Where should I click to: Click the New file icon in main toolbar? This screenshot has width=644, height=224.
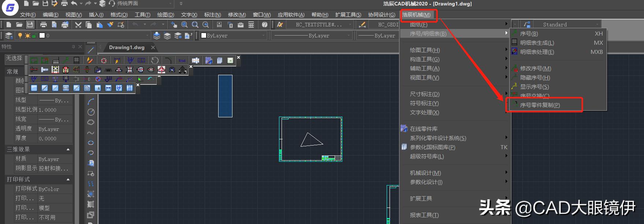point(9,25)
